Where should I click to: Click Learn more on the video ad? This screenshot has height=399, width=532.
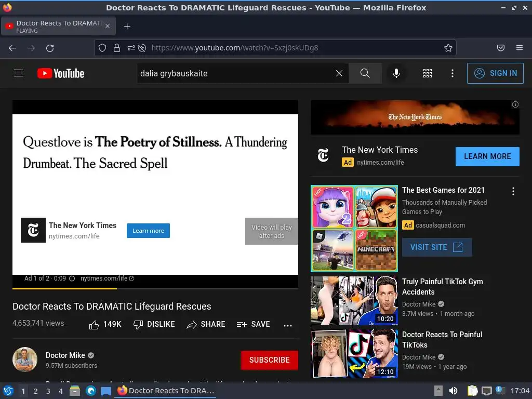pyautogui.click(x=148, y=231)
